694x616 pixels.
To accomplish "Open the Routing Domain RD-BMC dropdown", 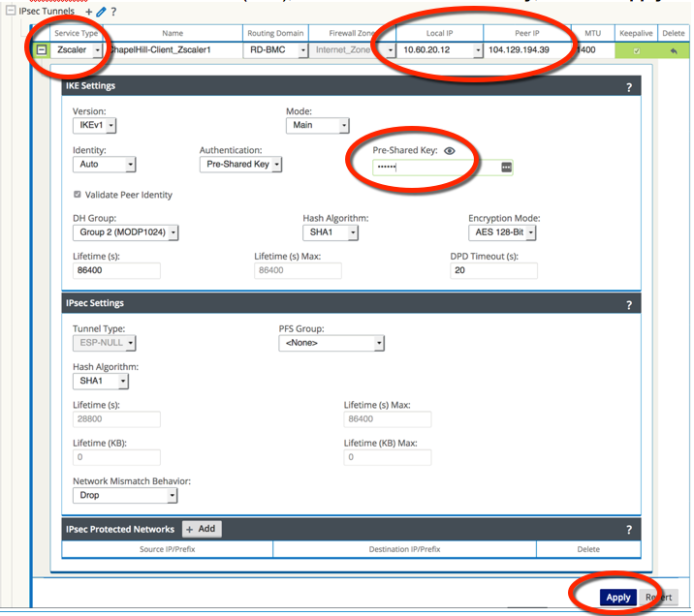I will 275,50.
